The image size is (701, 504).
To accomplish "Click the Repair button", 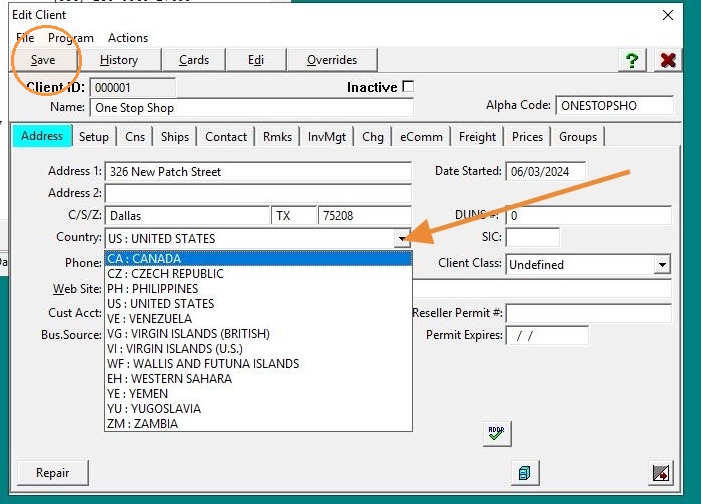I will click(53, 473).
